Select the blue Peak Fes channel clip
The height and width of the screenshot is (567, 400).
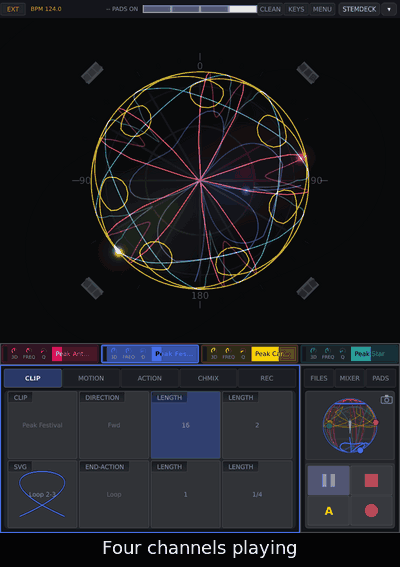click(x=175, y=354)
